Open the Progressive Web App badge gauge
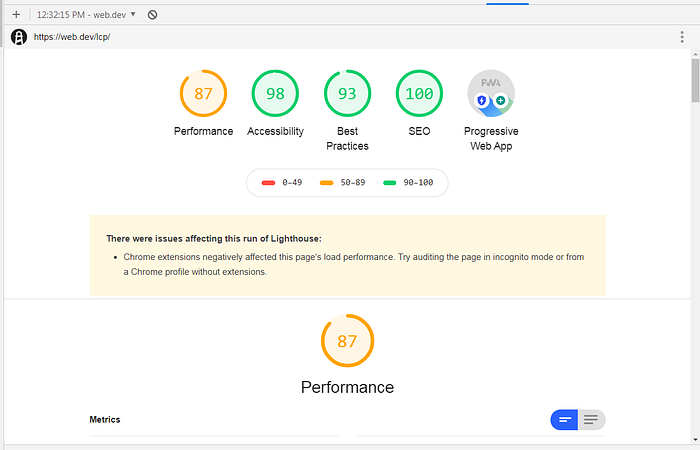 point(491,93)
